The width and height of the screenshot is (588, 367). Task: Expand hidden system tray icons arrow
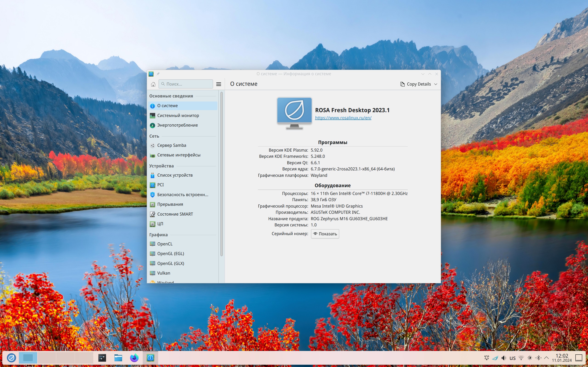tap(546, 358)
